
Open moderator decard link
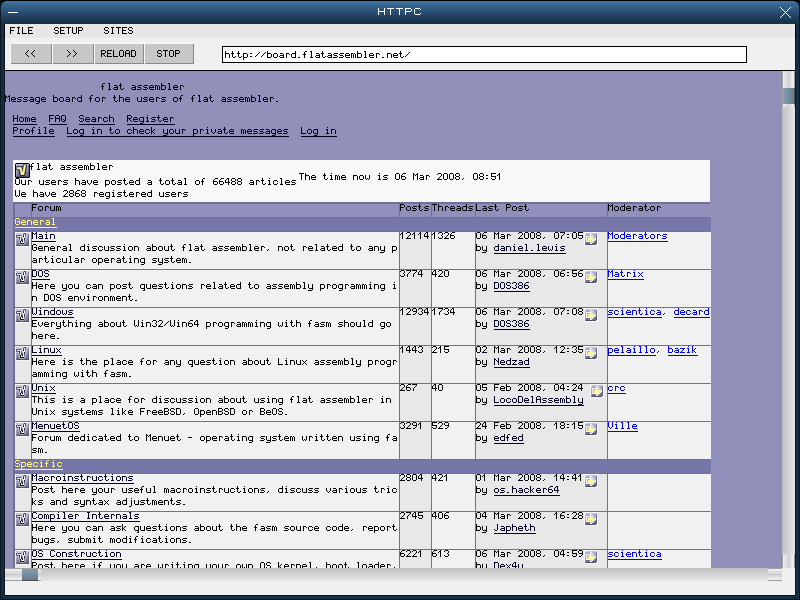click(692, 312)
